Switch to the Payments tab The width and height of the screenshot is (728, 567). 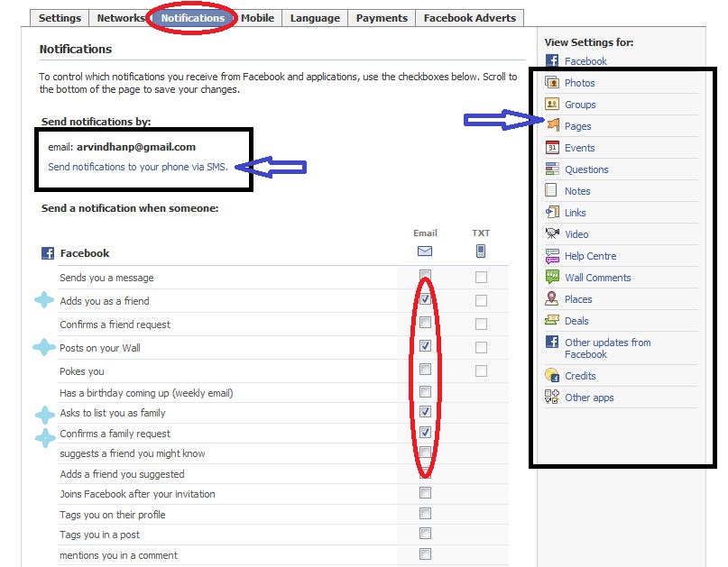382,18
